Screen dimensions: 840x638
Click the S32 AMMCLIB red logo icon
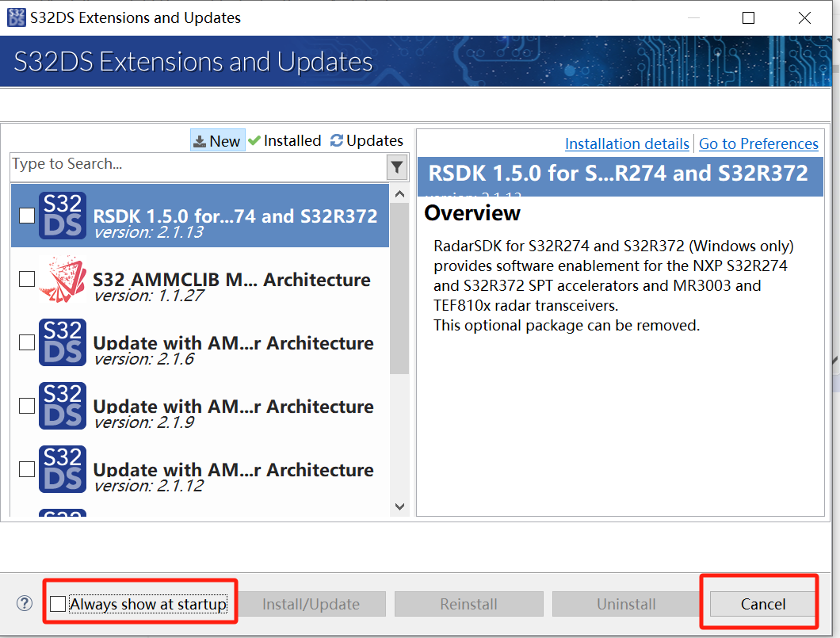62,278
